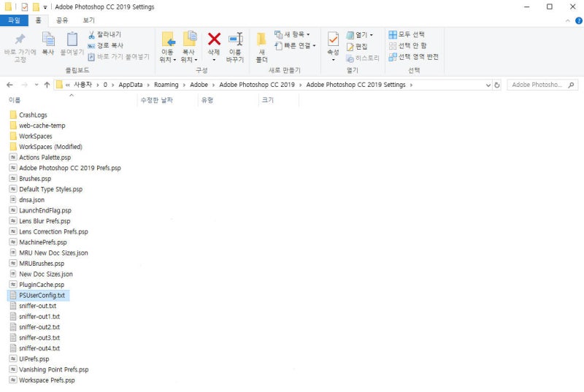Viewport: 584px width, 392px height.
Task: Click Invert selection (선택 영역 반전)
Action: click(413, 57)
